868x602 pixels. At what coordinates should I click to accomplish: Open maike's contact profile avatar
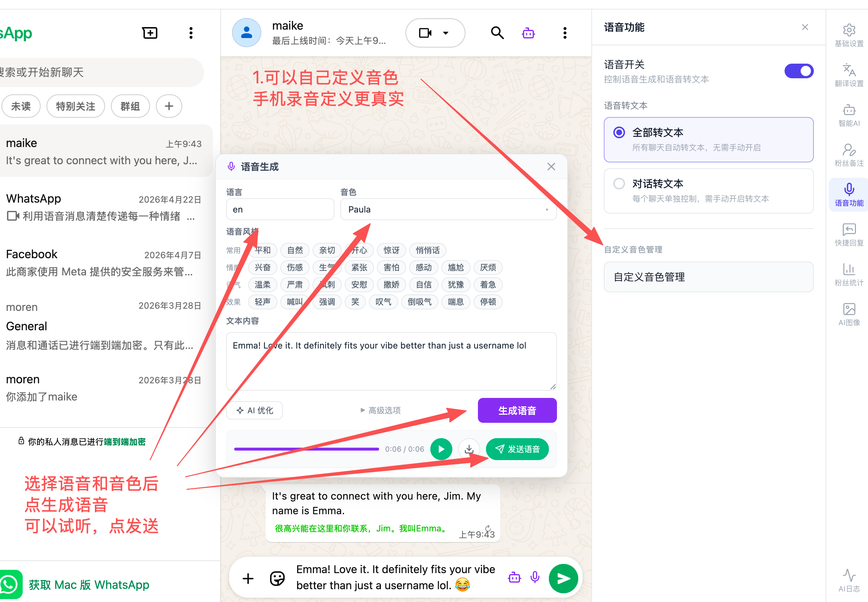pos(246,33)
